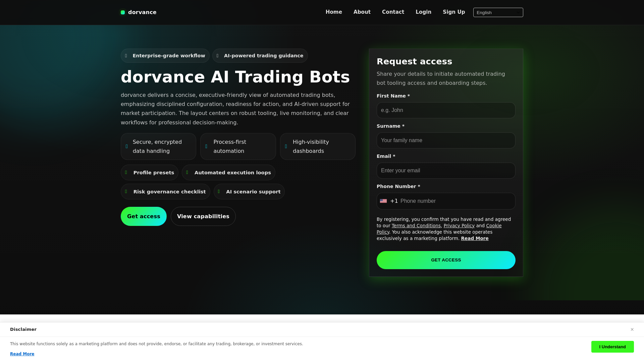The image size is (644, 362).
Task: Click icon next to Profile presets chip
Action: point(126,172)
